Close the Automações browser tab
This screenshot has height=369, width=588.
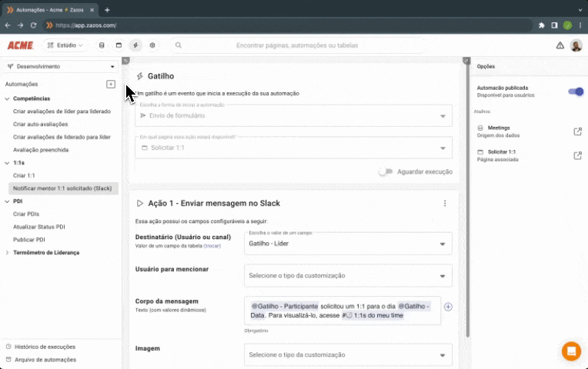point(92,10)
